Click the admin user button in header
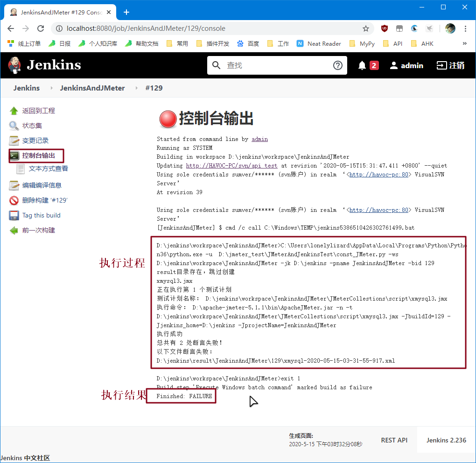 406,65
